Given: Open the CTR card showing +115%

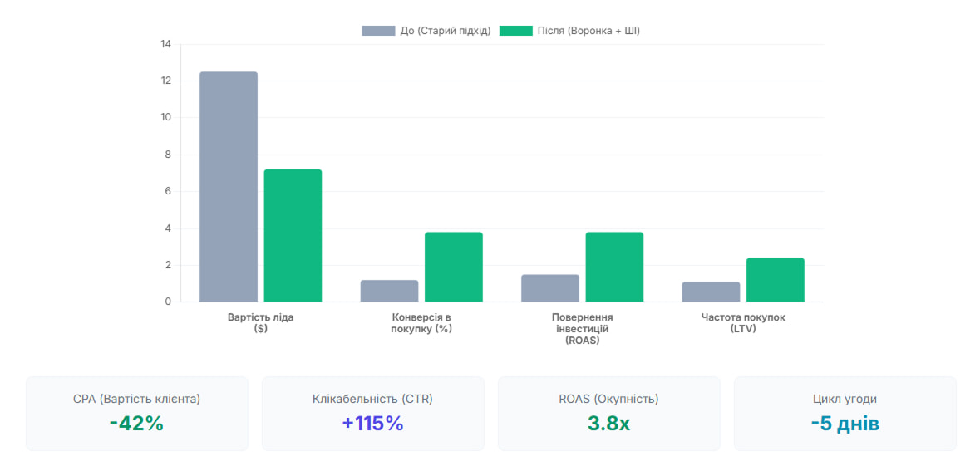Looking at the screenshot, I should coord(372,414).
